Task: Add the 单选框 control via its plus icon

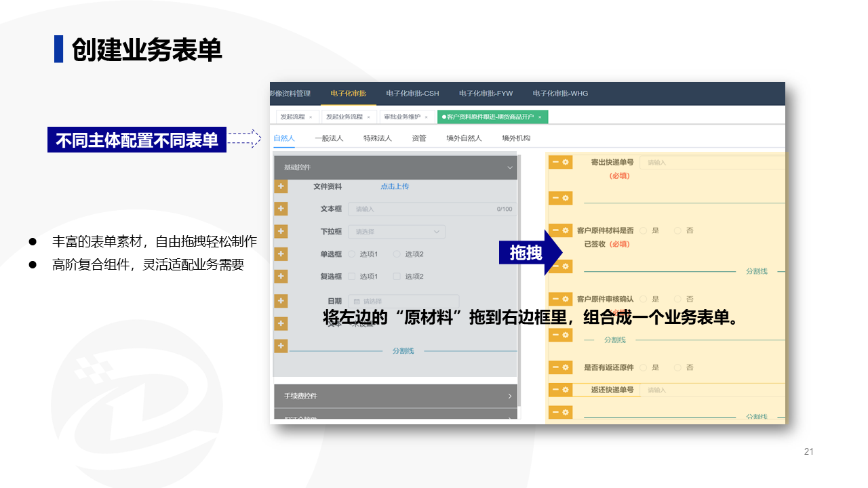Action: (281, 254)
